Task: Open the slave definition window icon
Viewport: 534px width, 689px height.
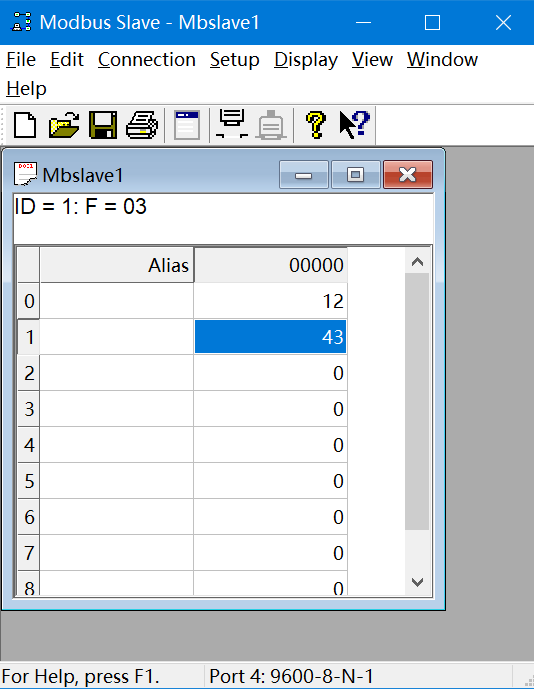Action: [x=187, y=125]
